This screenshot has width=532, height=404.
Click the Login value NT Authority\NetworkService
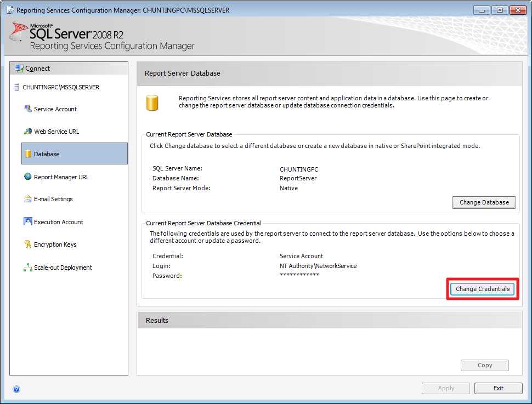pos(318,266)
